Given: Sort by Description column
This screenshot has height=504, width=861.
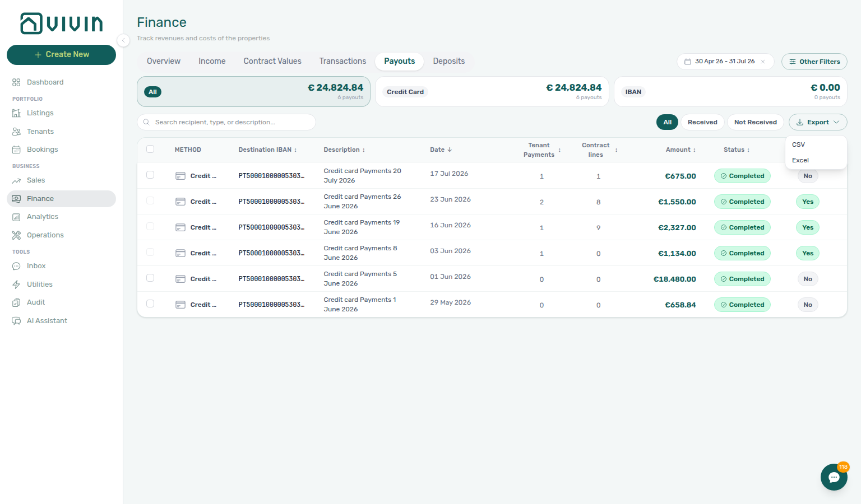Looking at the screenshot, I should coord(344,150).
